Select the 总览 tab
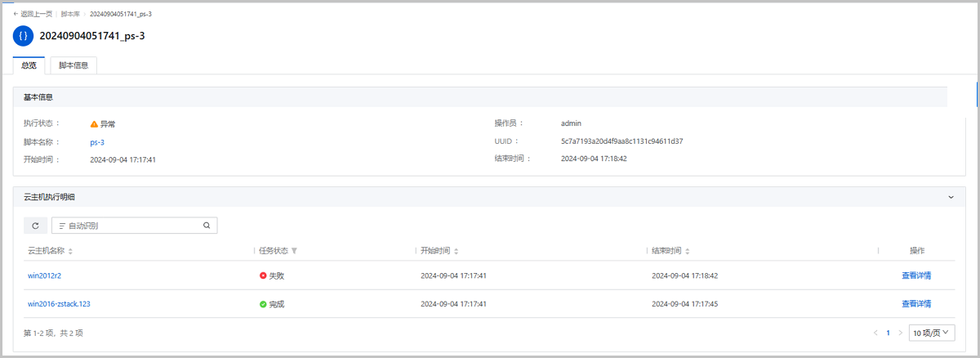The height and width of the screenshot is (358, 980). coord(29,65)
